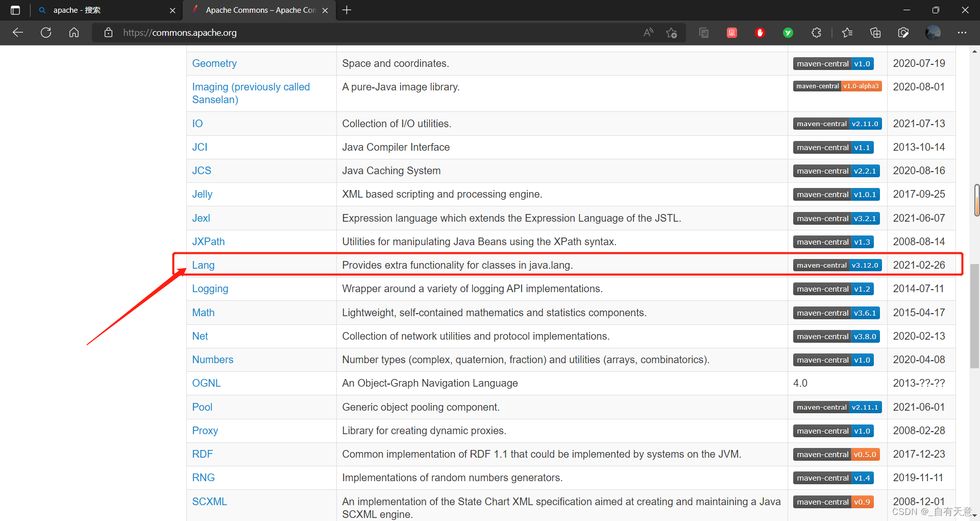Open the RNG component link
This screenshot has height=521, width=980.
click(x=203, y=478)
